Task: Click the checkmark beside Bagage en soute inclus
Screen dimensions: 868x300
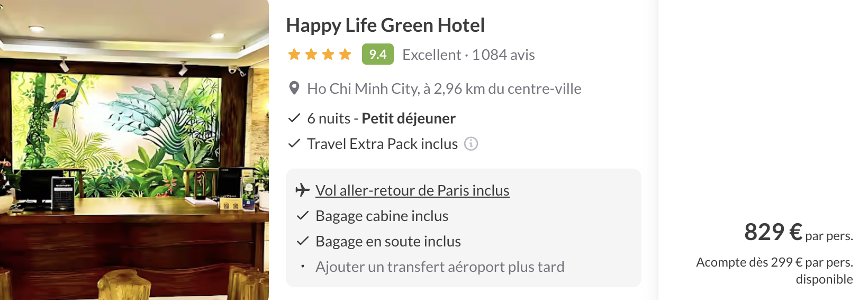Action: [303, 241]
